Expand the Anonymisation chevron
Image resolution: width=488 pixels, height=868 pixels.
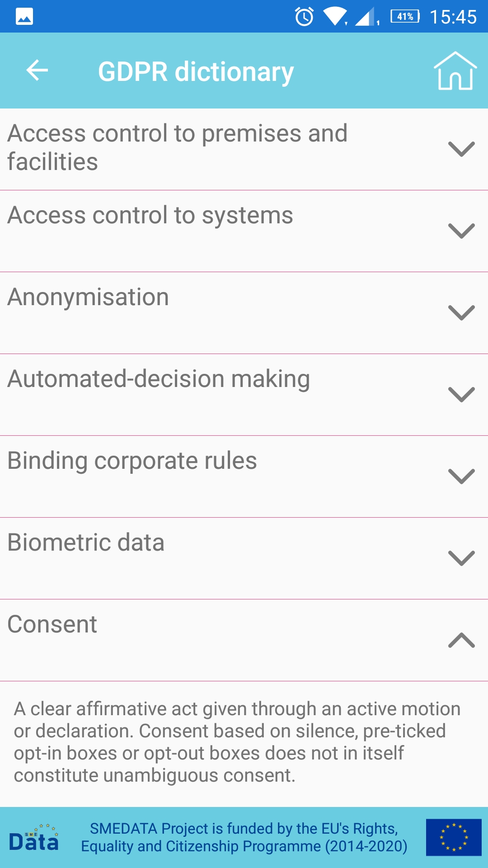point(461,312)
